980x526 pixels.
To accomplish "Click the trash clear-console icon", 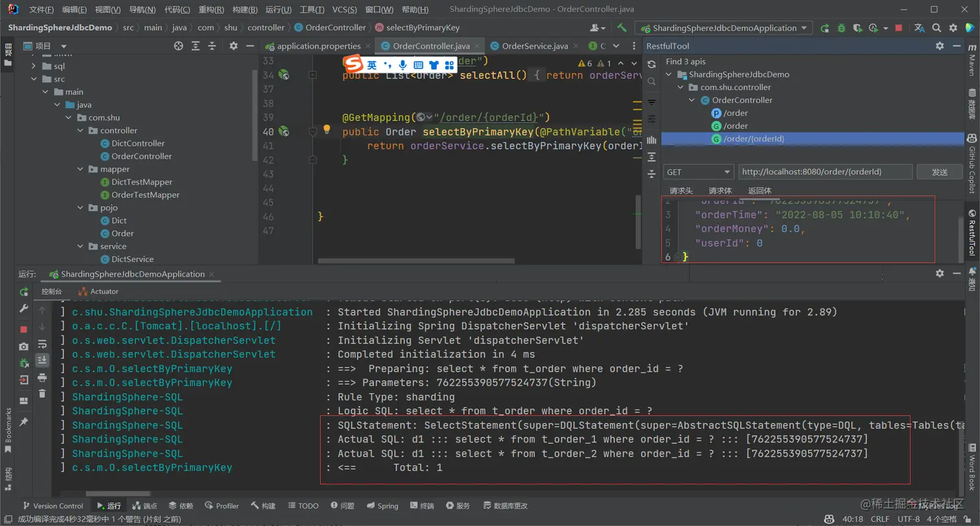I will click(x=42, y=393).
